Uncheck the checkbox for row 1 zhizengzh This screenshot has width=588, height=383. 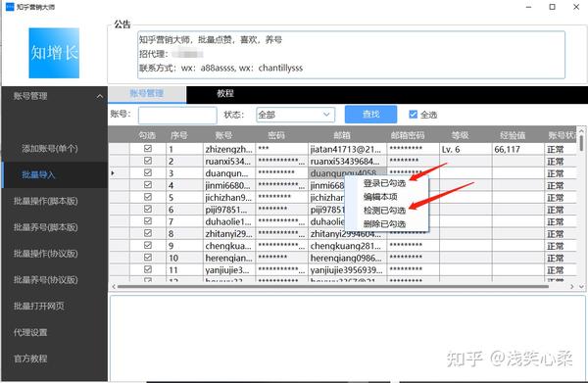tap(148, 149)
